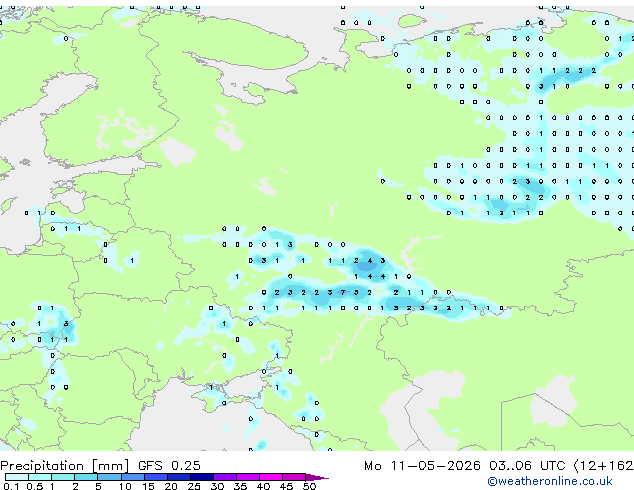This screenshot has width=634, height=490.
Task: Select the 40–45 mm magenta legend swatch
Action: (271, 477)
